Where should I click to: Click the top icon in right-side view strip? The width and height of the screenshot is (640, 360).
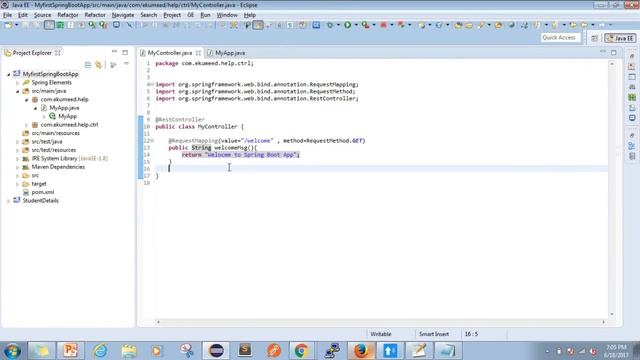coord(632,56)
